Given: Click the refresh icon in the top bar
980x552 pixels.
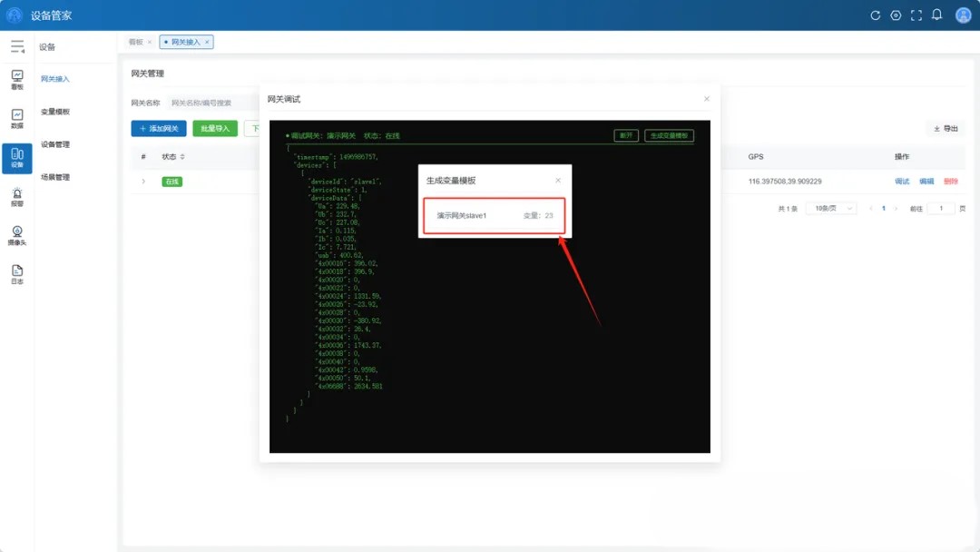Looking at the screenshot, I should 875,15.
